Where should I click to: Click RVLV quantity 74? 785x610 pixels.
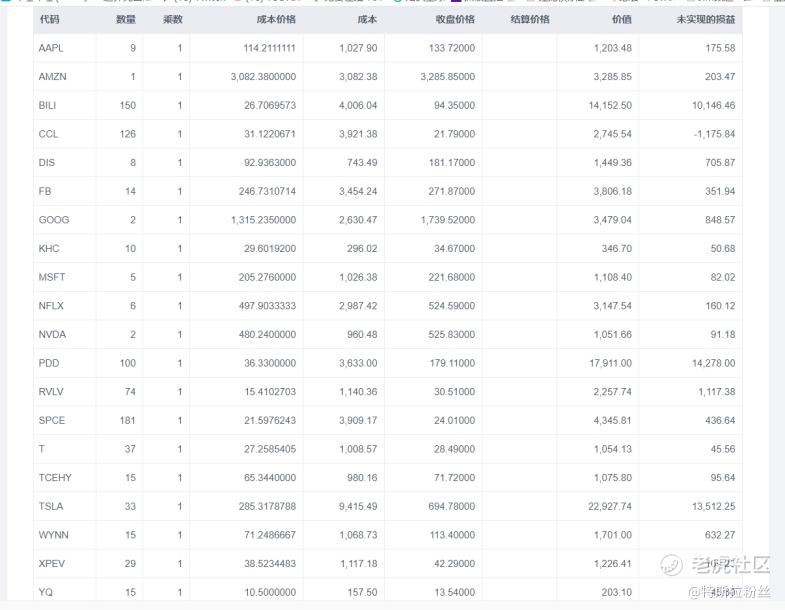[130, 392]
